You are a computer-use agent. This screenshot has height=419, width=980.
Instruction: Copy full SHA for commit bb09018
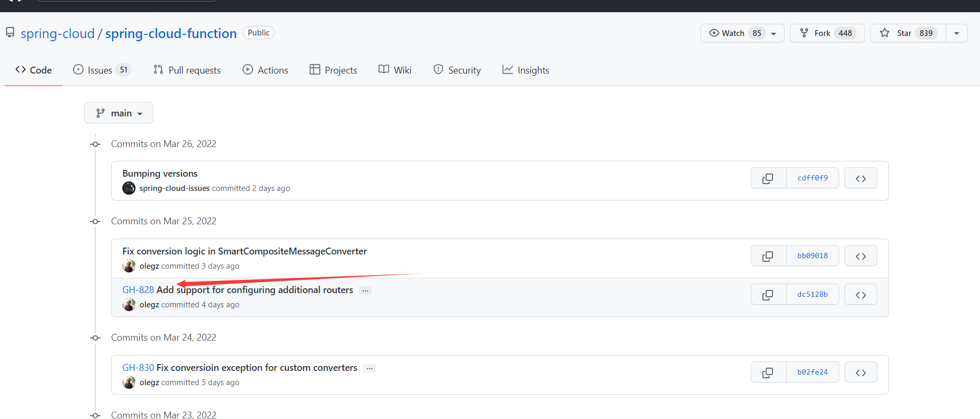pos(768,256)
